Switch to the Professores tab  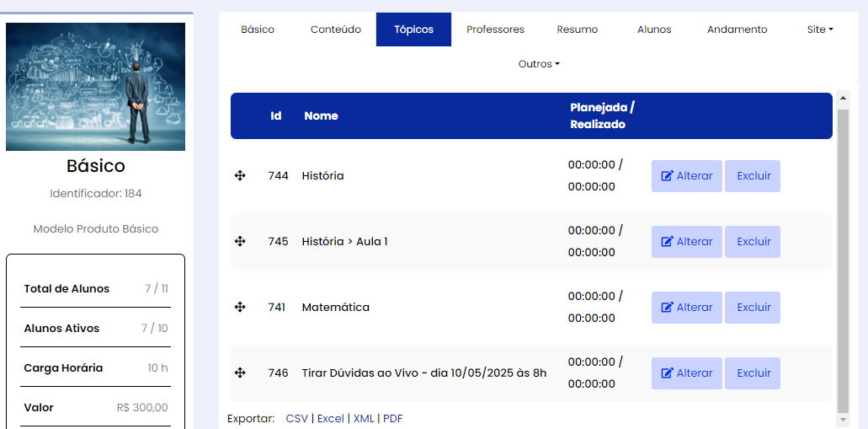pyautogui.click(x=495, y=29)
